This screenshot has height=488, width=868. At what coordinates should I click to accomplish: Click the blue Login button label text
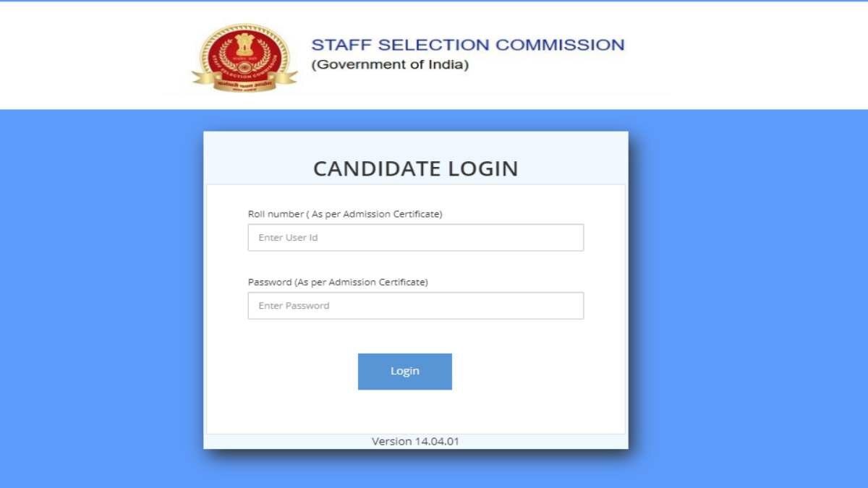(404, 371)
